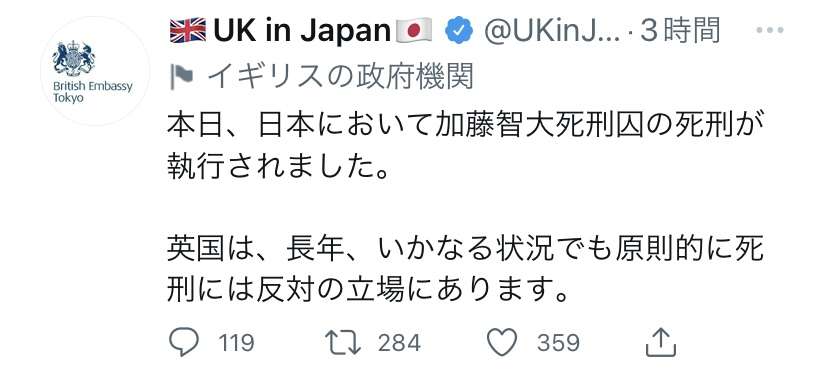Screen dimensions: 828x378
Task: Like the tweet with the heart icon
Action: click(502, 342)
